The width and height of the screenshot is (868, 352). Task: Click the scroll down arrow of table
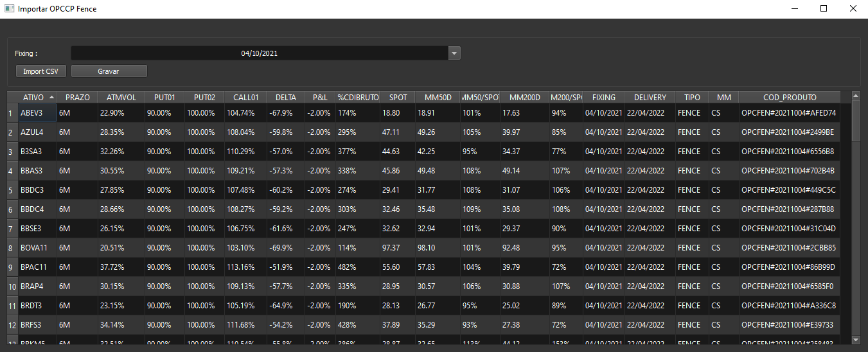(855, 339)
